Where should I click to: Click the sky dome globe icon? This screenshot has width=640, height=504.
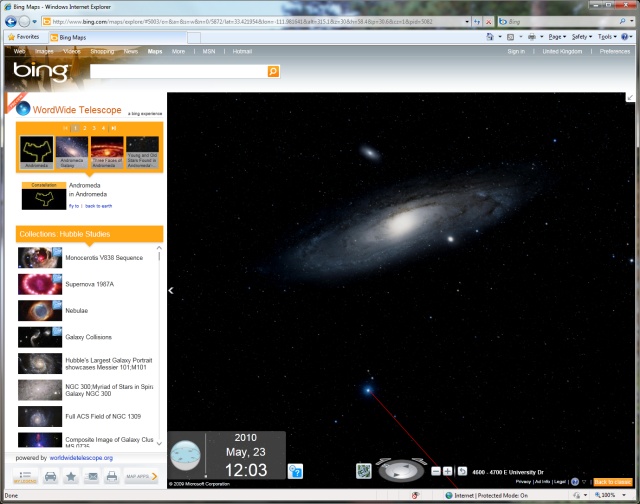(x=185, y=455)
